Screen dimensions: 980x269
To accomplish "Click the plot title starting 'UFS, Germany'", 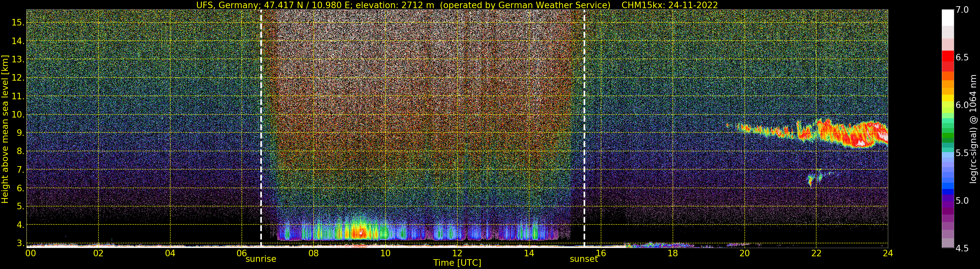I will 457,5.
